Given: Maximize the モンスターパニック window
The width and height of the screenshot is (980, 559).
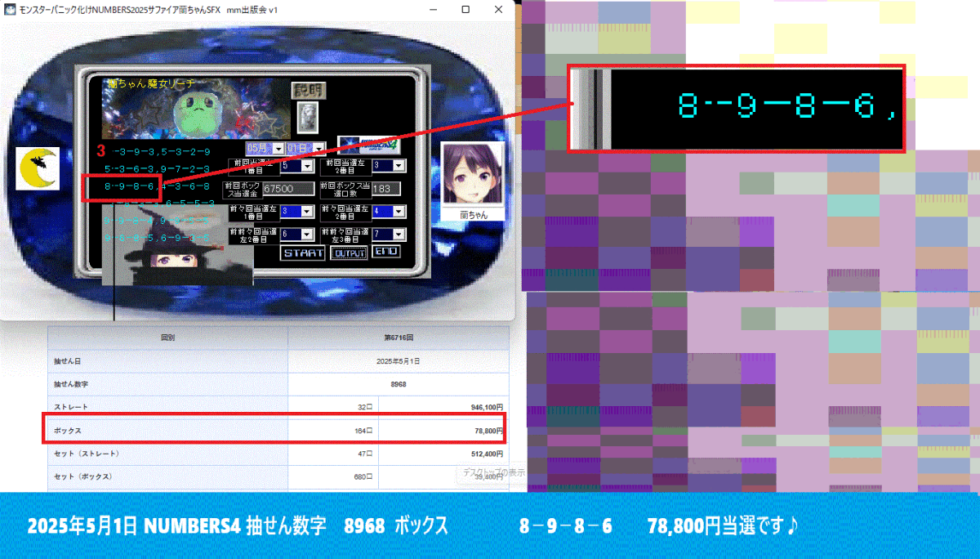Looking at the screenshot, I should click(465, 10).
